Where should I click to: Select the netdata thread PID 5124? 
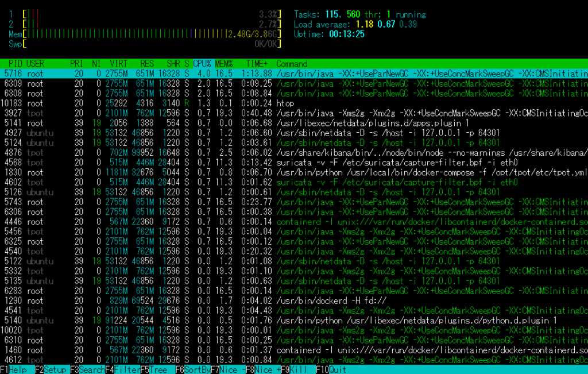coord(294,142)
